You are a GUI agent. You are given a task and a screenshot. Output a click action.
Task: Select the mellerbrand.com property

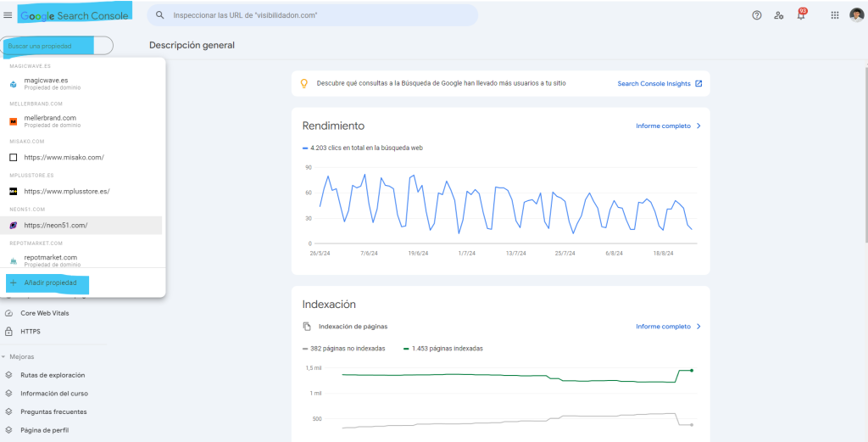[50, 120]
